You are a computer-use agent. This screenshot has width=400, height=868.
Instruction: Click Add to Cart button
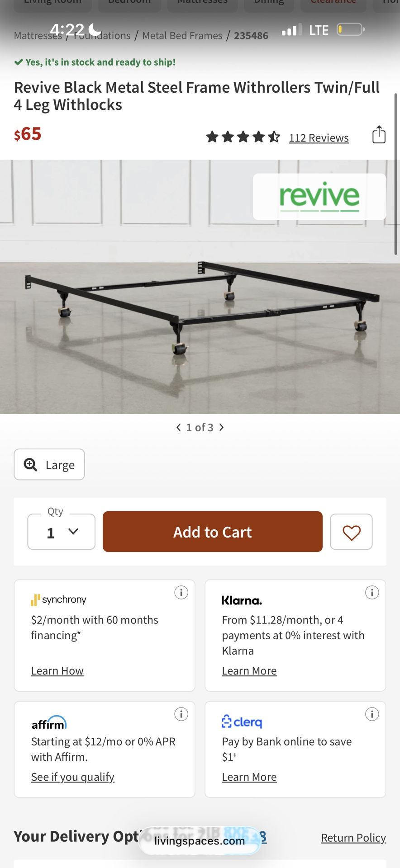tap(212, 532)
